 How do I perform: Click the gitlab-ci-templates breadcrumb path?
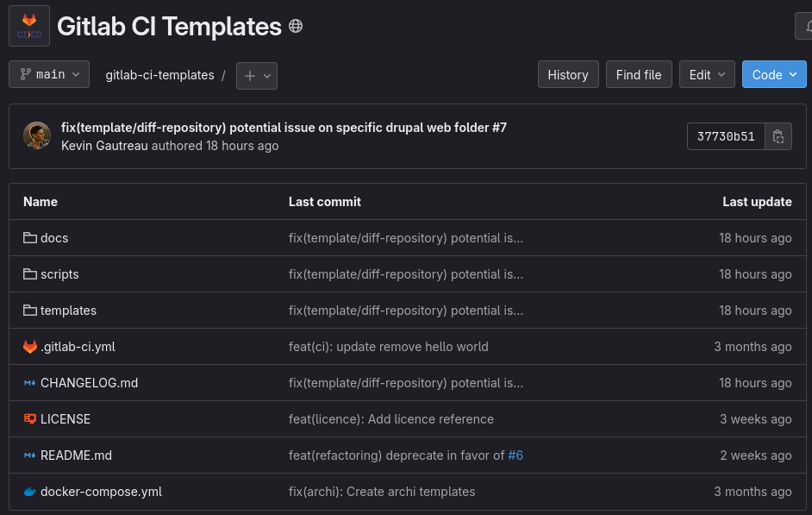pyautogui.click(x=159, y=75)
